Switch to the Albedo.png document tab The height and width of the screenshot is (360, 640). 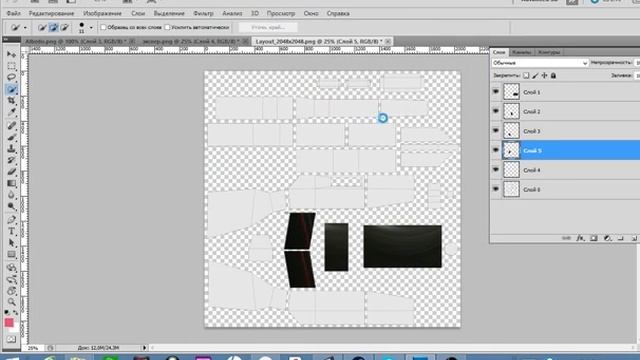point(78,41)
